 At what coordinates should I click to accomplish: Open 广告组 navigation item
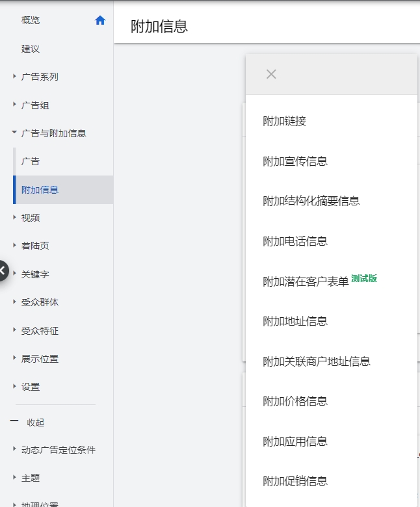pyautogui.click(x=35, y=105)
